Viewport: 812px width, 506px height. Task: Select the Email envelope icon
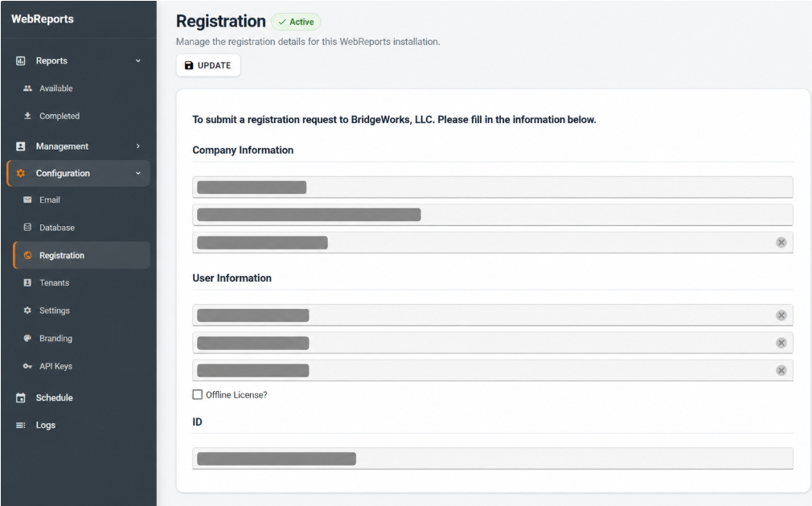[x=27, y=200]
